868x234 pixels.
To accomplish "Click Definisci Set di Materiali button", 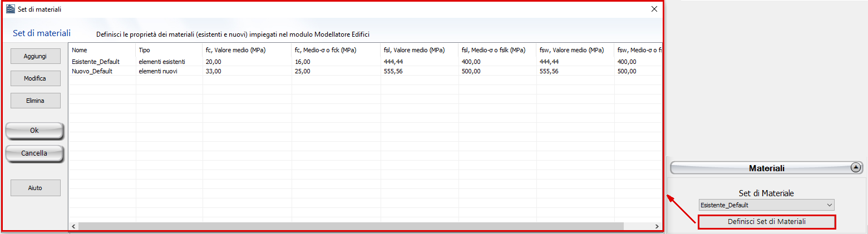I will coord(767,222).
